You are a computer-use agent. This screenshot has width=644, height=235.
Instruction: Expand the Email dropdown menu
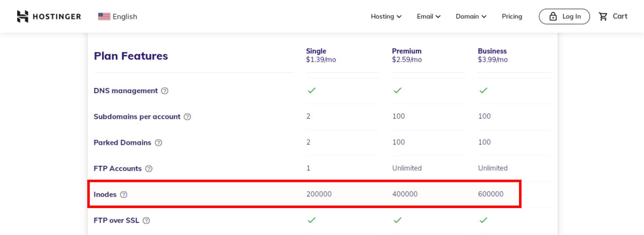[429, 17]
